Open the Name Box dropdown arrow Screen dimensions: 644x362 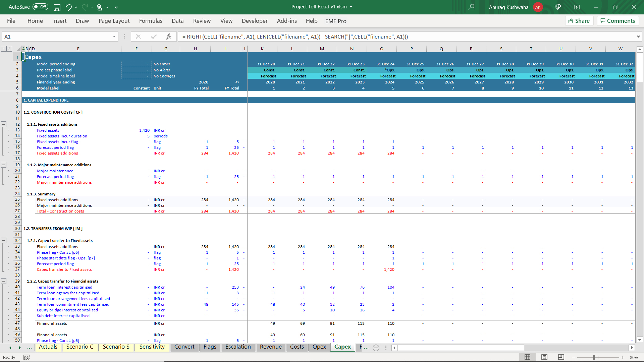pos(114,37)
